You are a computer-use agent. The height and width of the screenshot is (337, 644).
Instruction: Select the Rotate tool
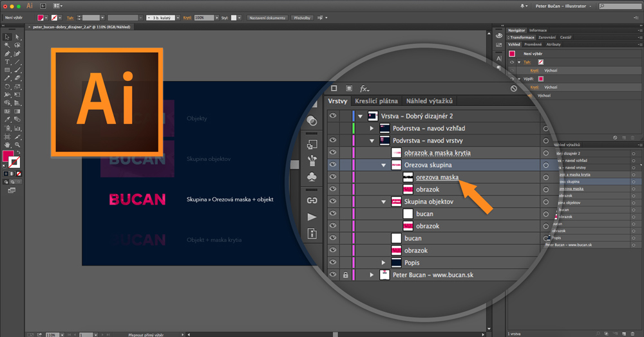(7, 87)
